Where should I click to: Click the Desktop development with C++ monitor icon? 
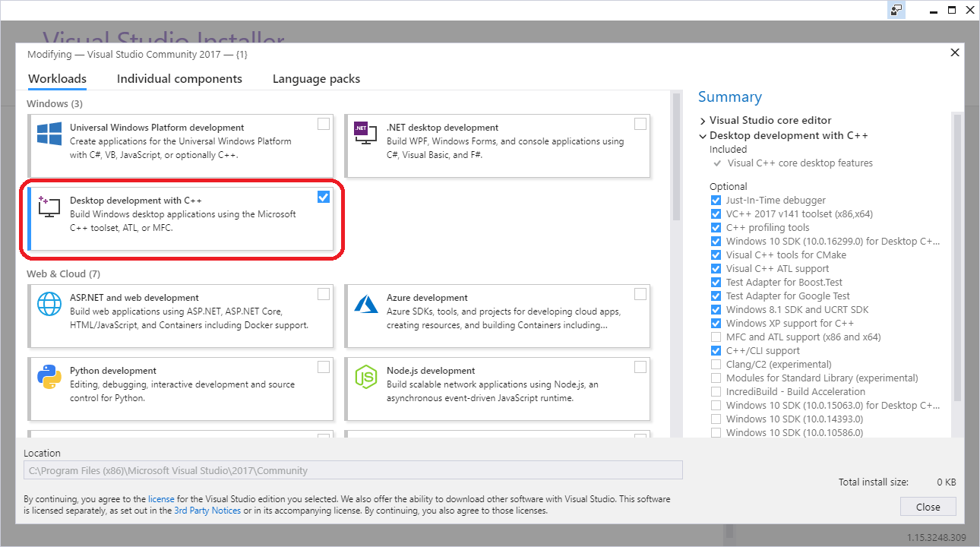click(49, 207)
